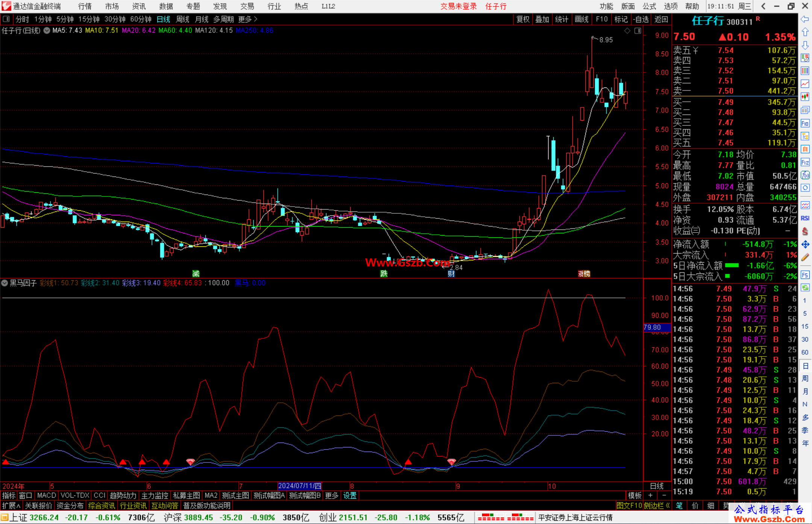The width and height of the screenshot is (812, 524).
Task: Open the formula f(x) icon in sidebar
Action: pos(805,175)
